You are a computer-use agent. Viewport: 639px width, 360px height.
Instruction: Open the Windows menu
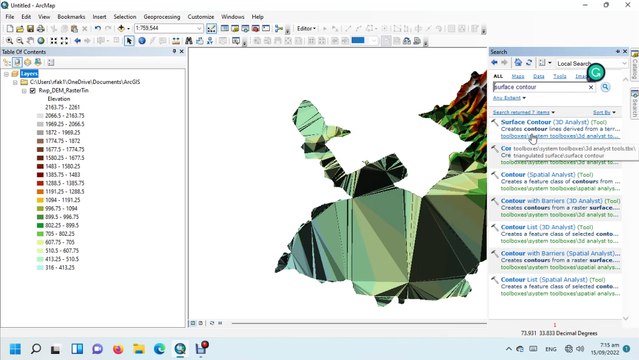(233, 17)
